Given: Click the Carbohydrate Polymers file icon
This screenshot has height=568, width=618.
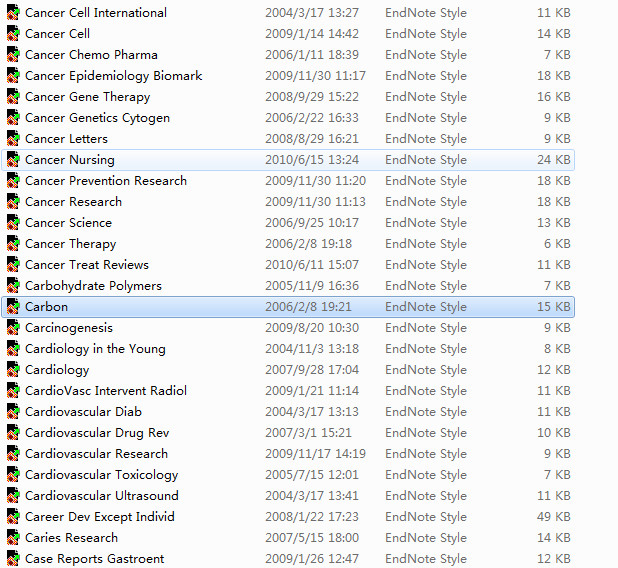Looking at the screenshot, I should coord(13,285).
